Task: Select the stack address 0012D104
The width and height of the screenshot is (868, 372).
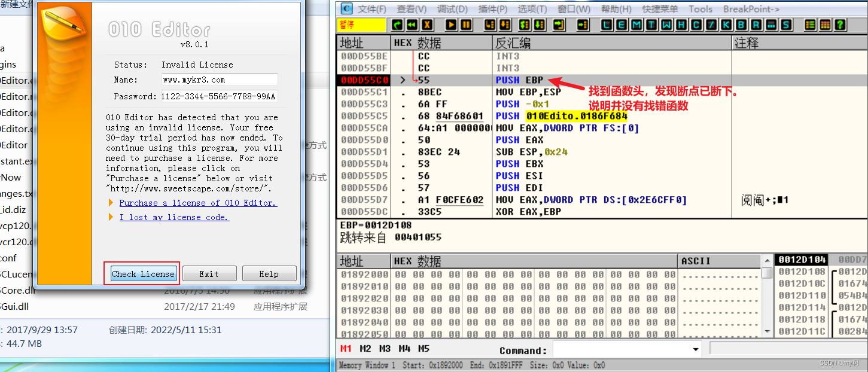Action: point(801,260)
